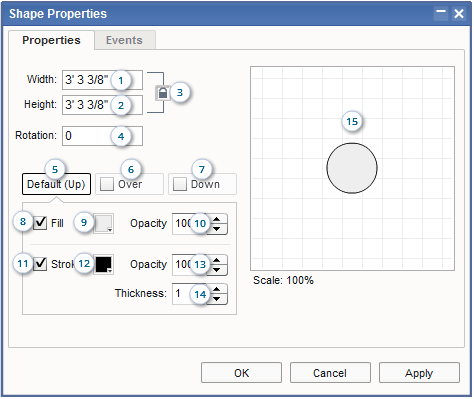Viewport: 474px width, 399px height.
Task: Click the 'Scale: 100%' text
Action: pos(283,280)
